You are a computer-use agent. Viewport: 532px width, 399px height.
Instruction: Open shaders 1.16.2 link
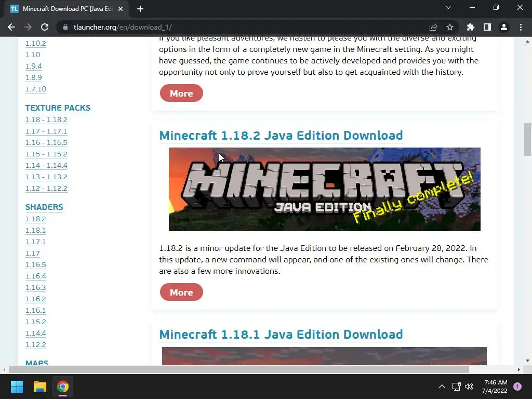[36, 299]
